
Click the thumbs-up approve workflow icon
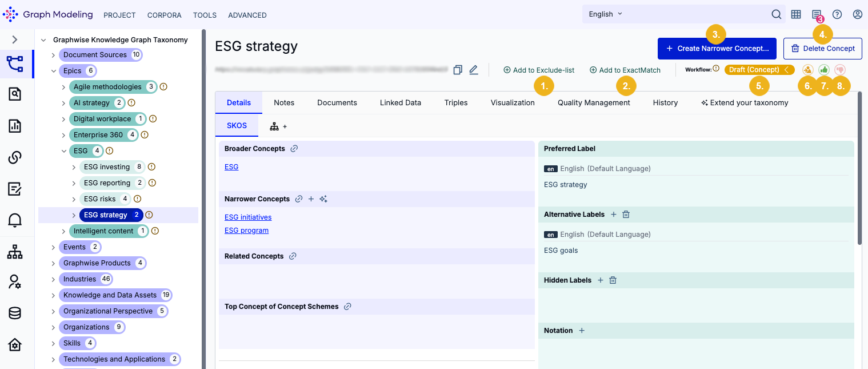tap(824, 69)
